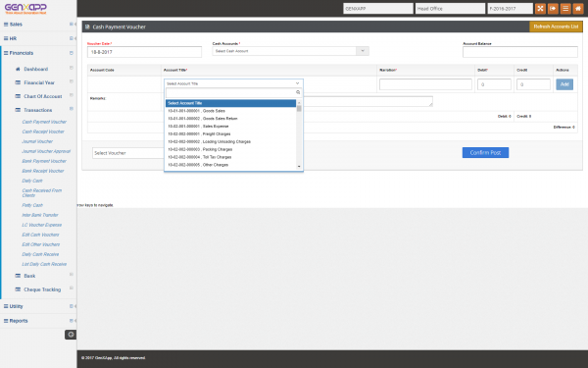Open Daily Cash Receive link

click(x=40, y=254)
